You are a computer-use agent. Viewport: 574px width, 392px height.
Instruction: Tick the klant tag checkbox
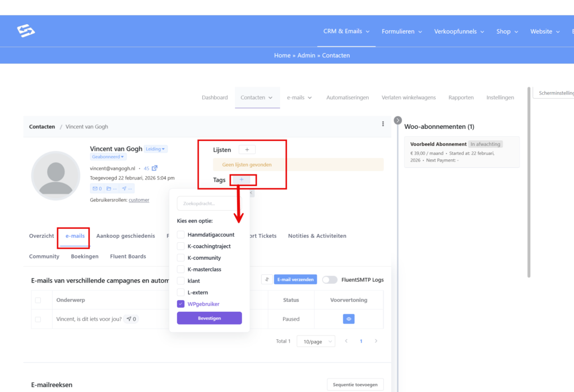pyautogui.click(x=180, y=281)
